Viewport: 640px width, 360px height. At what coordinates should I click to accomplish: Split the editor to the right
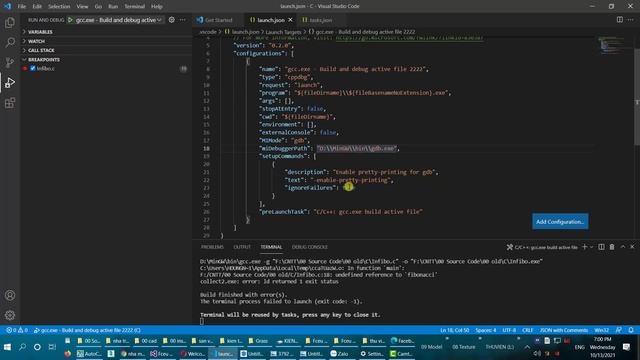[620, 20]
